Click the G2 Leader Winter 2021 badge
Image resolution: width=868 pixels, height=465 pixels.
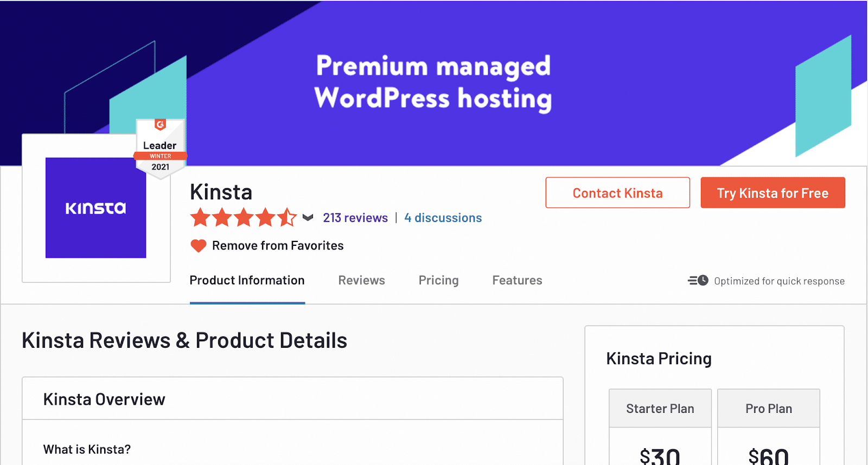160,148
